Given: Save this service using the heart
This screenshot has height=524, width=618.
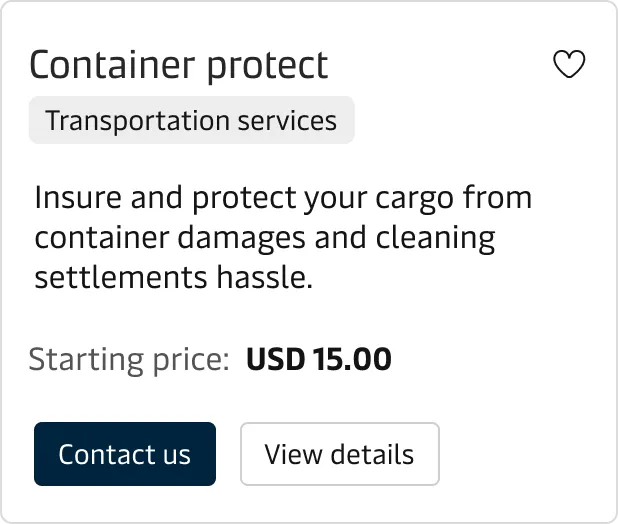Looking at the screenshot, I should (x=569, y=65).
